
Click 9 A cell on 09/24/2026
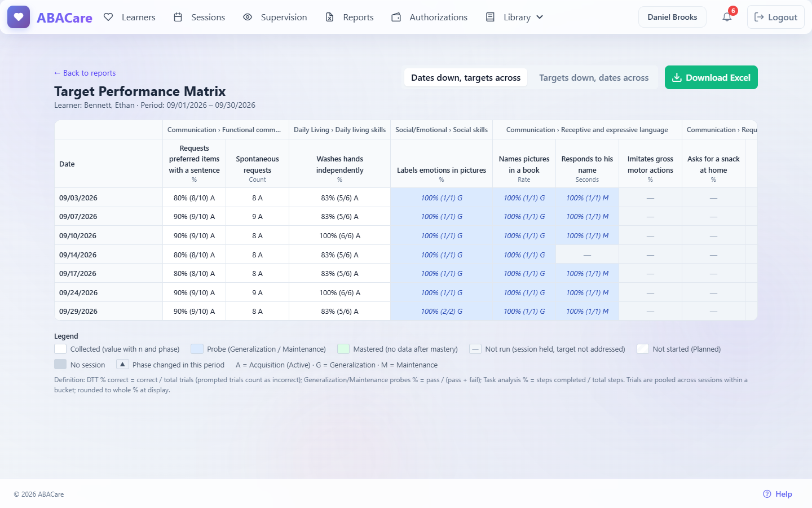[x=257, y=292]
